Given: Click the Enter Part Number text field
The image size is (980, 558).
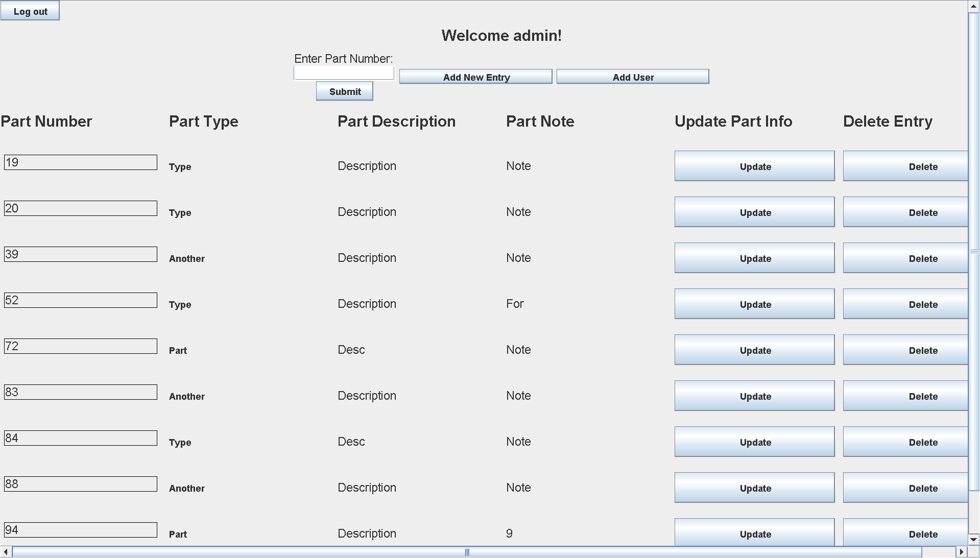Looking at the screenshot, I should click(x=343, y=72).
